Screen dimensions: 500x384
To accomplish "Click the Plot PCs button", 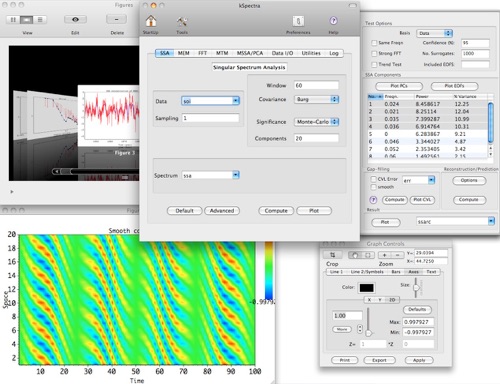I will (x=399, y=86).
